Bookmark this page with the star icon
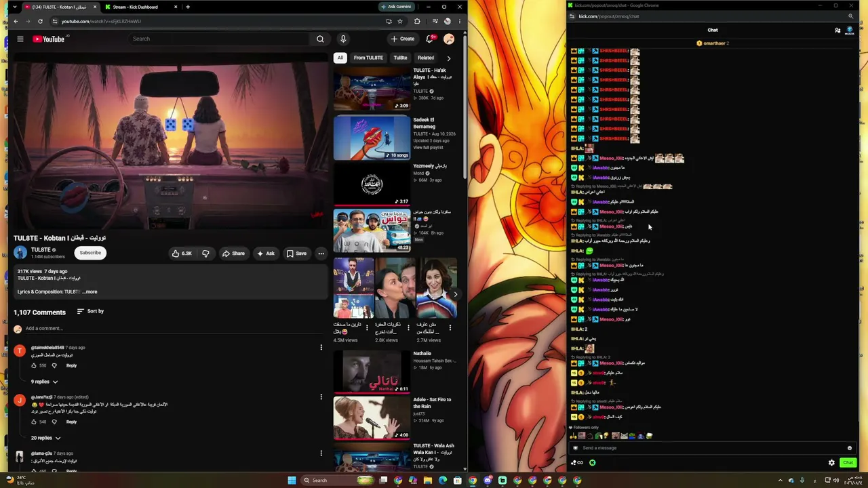Image resolution: width=868 pixels, height=488 pixels. coord(400,21)
